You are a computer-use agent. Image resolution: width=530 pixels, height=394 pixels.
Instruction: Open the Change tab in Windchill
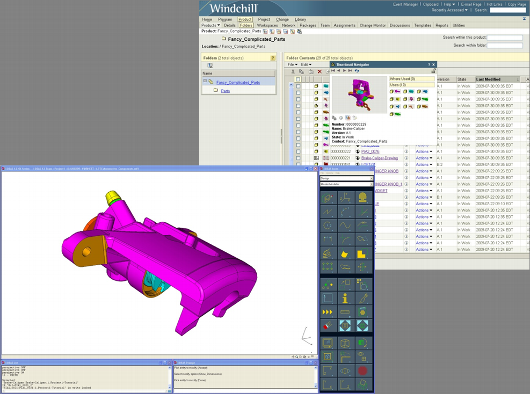(x=282, y=20)
